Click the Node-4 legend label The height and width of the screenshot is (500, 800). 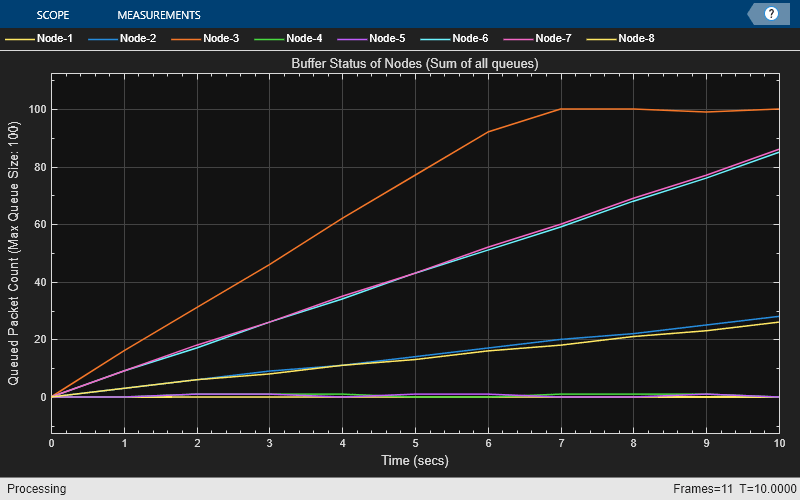pyautogui.click(x=304, y=39)
